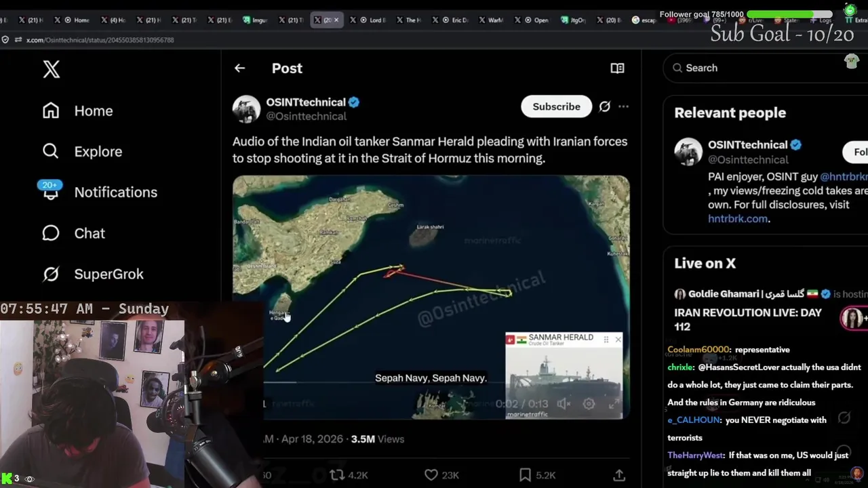Click the Grok icon beside Subscribe
The height and width of the screenshot is (488, 868).
point(605,106)
